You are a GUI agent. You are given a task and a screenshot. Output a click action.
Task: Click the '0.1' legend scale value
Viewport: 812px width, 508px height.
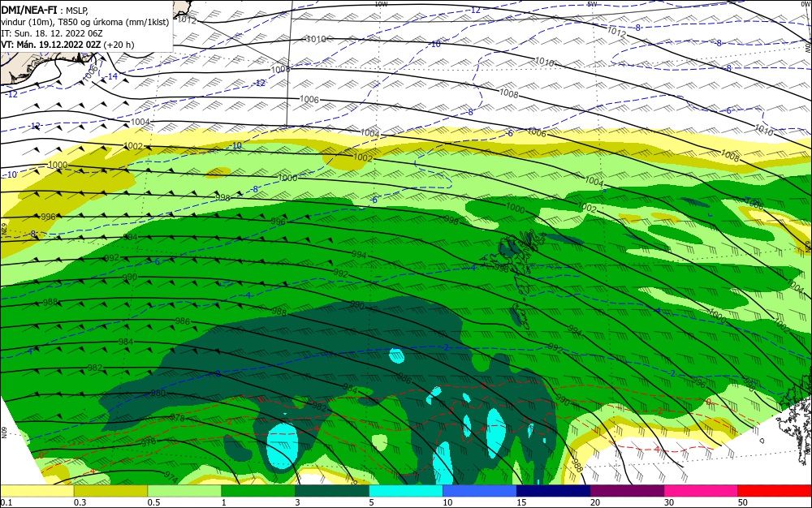[x=6, y=503]
